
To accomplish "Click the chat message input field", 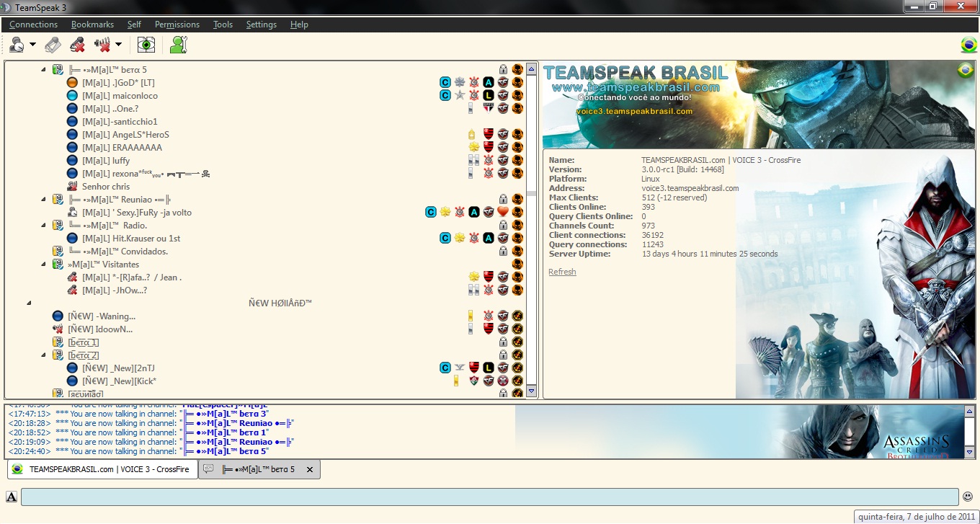I will point(489,497).
